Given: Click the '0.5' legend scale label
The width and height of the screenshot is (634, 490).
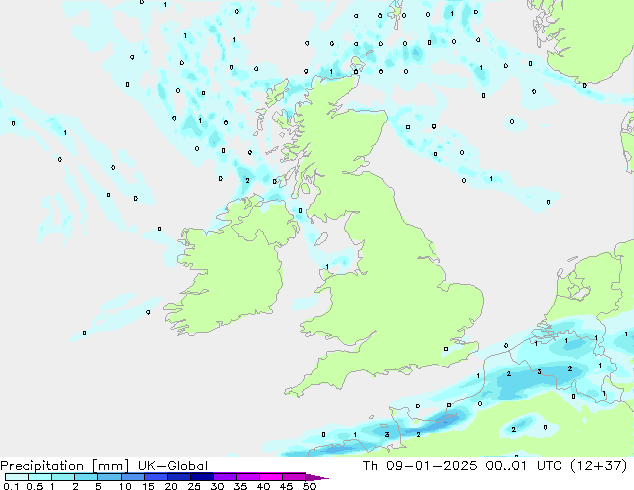Looking at the screenshot, I should coord(35,486).
